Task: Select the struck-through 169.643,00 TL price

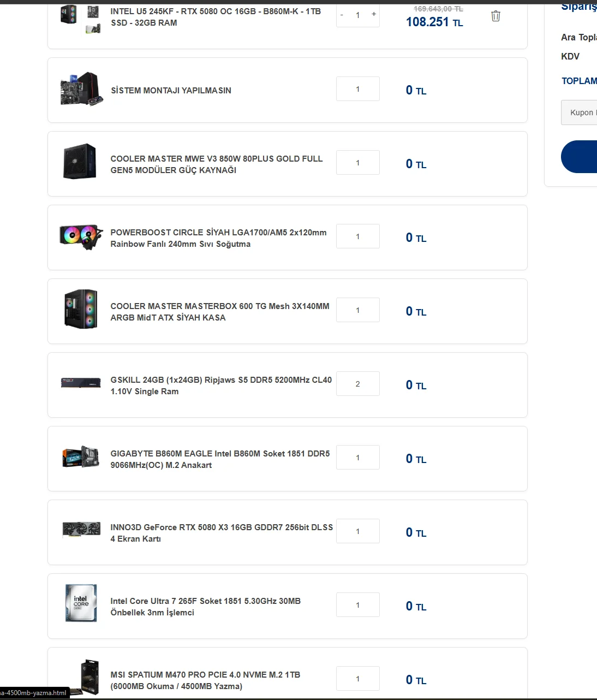Action: click(x=438, y=9)
